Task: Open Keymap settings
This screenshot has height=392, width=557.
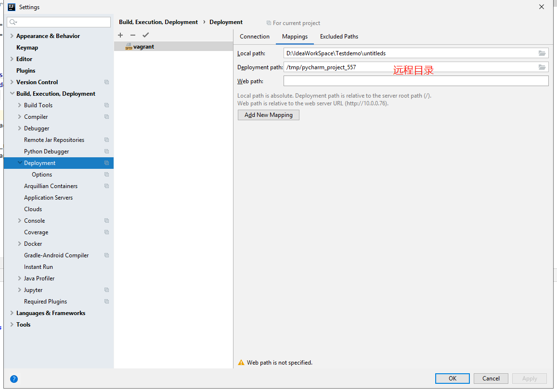Action: point(27,48)
